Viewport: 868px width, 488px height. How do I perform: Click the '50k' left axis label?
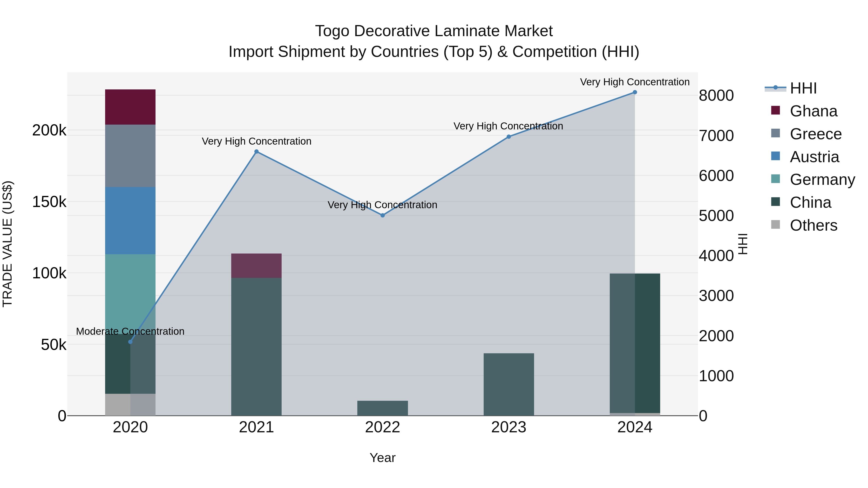tap(54, 345)
